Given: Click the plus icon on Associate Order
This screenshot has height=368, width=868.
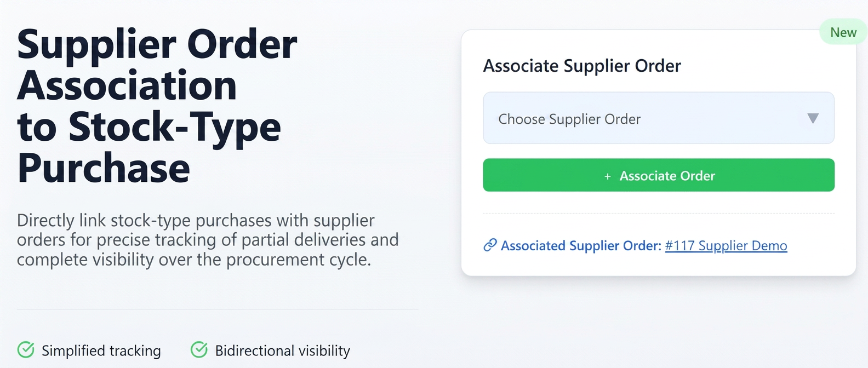Looking at the screenshot, I should [607, 176].
